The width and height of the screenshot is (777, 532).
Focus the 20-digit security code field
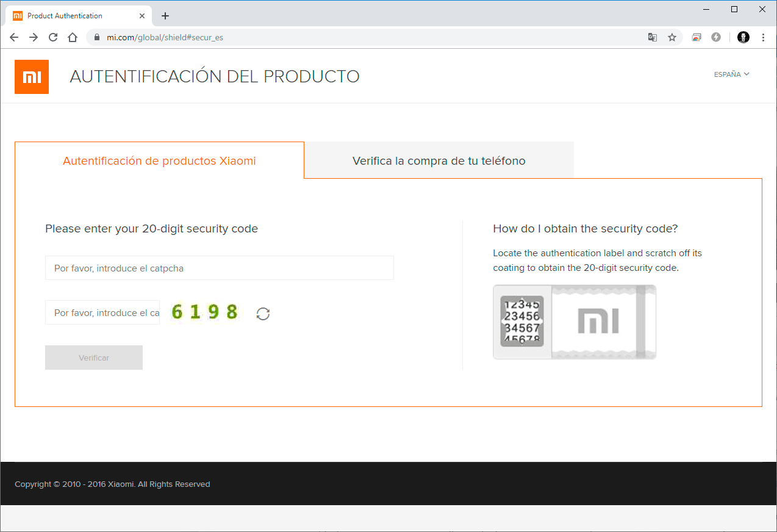[220, 268]
